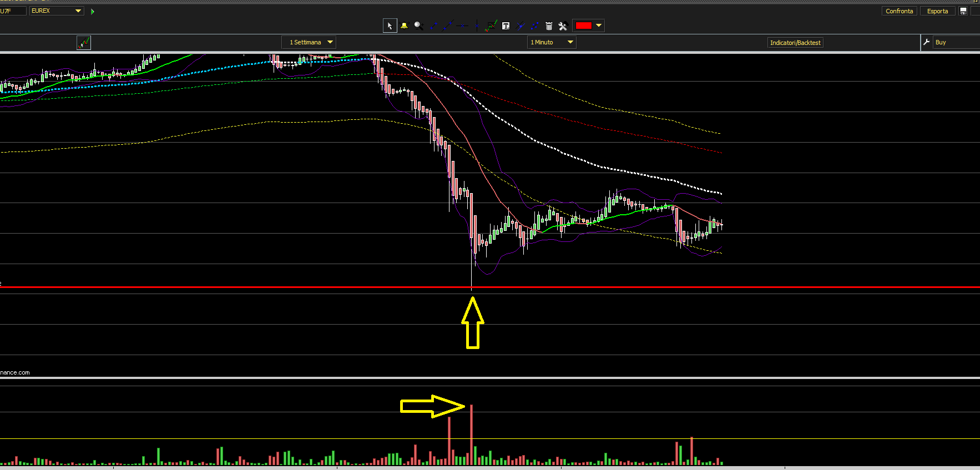980x470 pixels.
Task: Click the Esporta button
Action: [x=937, y=11]
